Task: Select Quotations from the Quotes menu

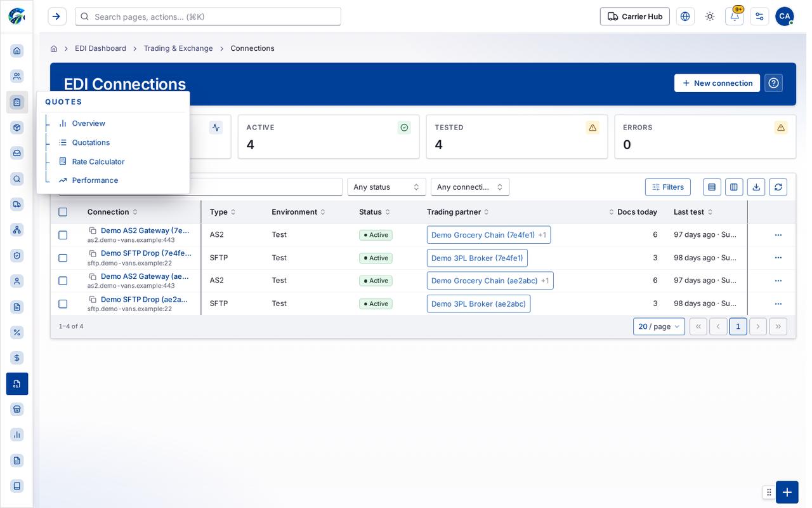Action: tap(91, 142)
